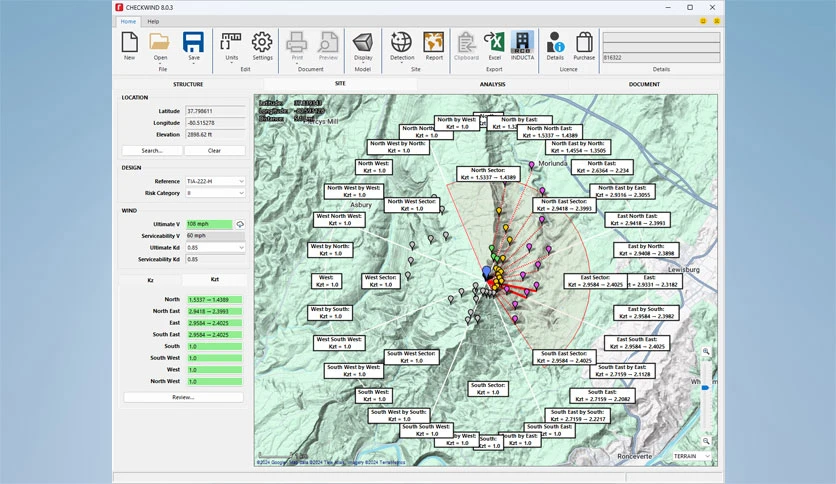Run site Detection tool
Viewport: 836px width, 484px height.
pos(401,42)
